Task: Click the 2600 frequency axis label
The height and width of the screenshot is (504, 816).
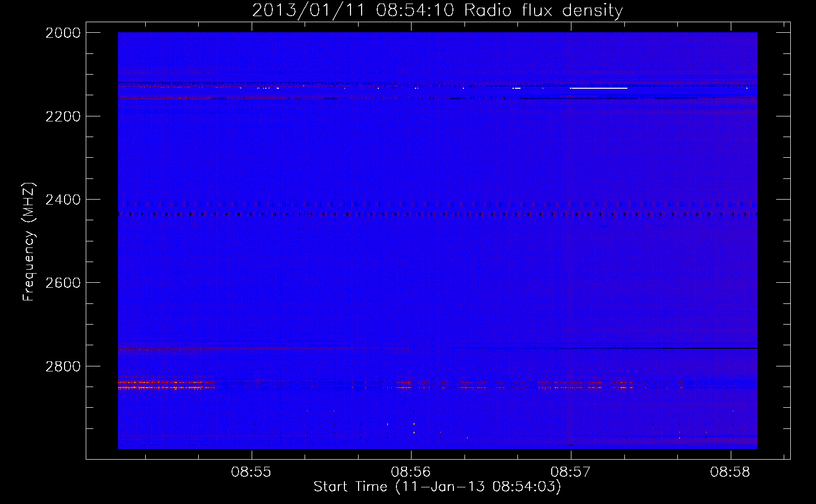Action: click(63, 283)
